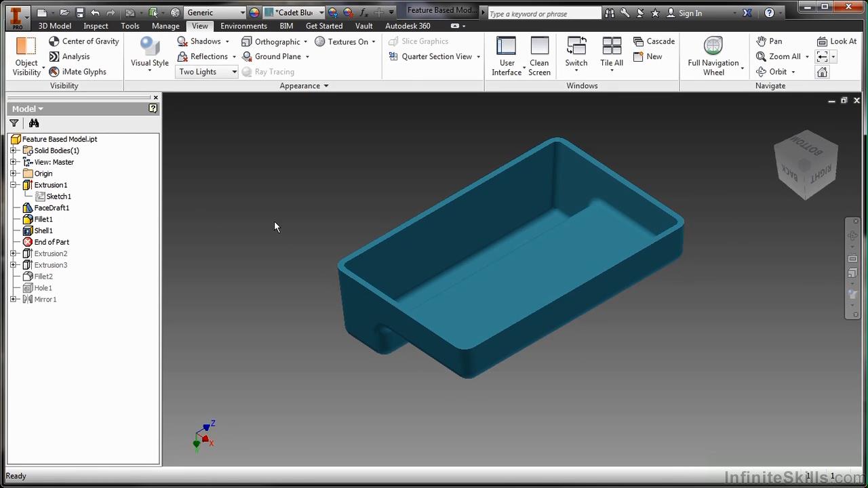The height and width of the screenshot is (488, 868).
Task: Click the Find binoculars icon in browser
Action: pyautogui.click(x=34, y=123)
